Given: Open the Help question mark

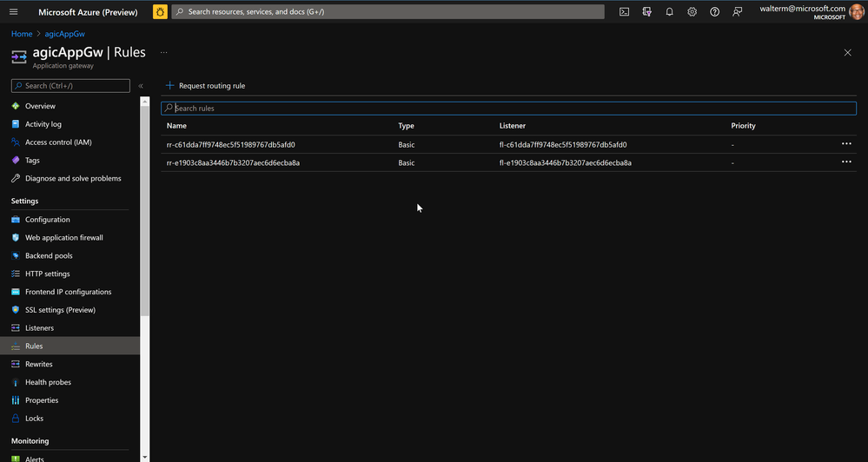Looking at the screenshot, I should coord(715,11).
